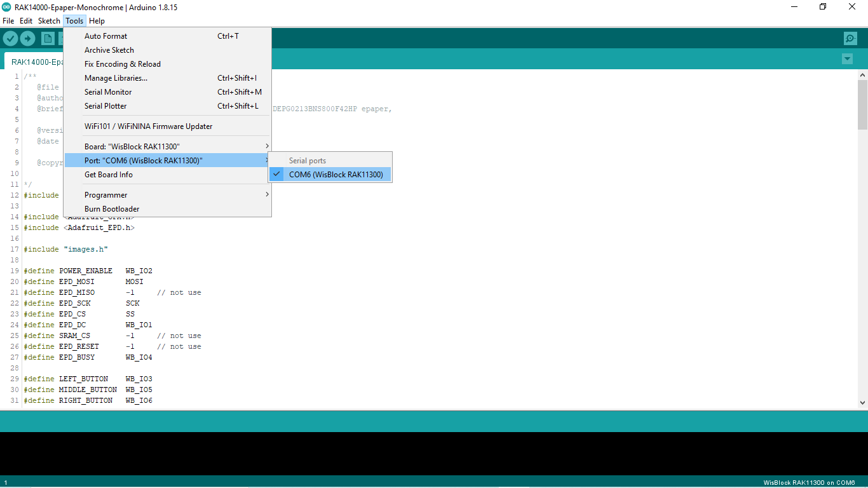Open WiFi101 / WiFiNINA Firmware Updater
Image resolution: width=868 pixels, height=488 pixels.
(168, 126)
